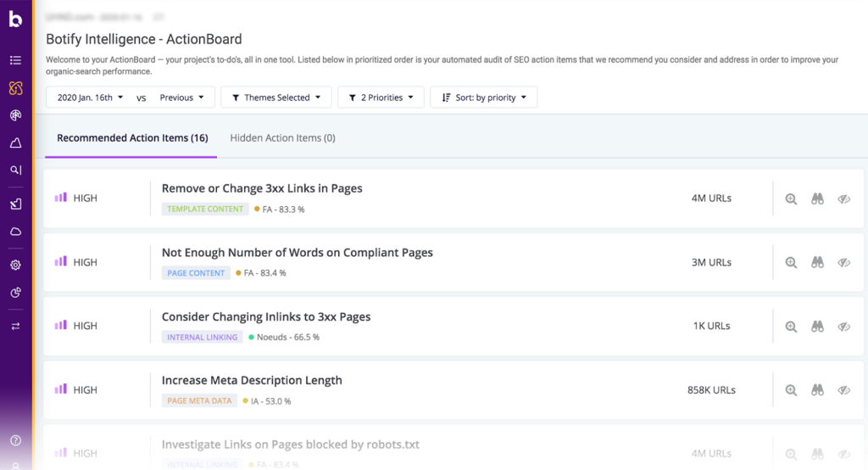The width and height of the screenshot is (868, 470).
Task: Click binoculars icon for Not Enough Number of Words
Action: click(x=818, y=262)
